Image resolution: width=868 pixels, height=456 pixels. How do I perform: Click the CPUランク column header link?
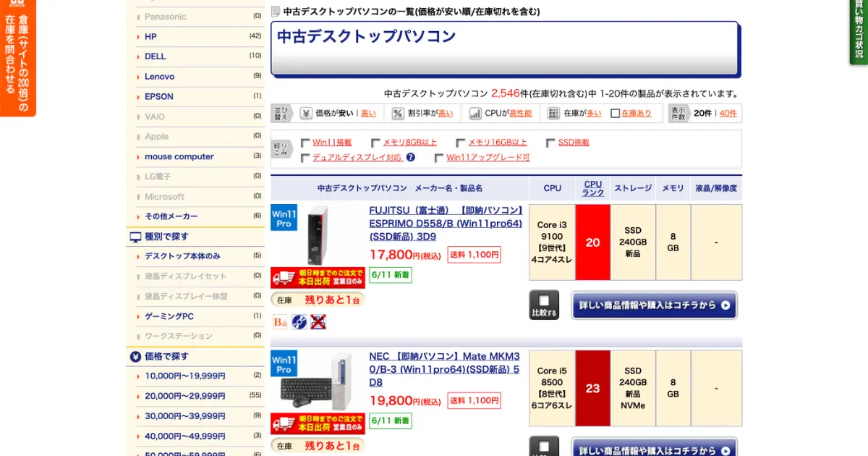click(x=593, y=188)
